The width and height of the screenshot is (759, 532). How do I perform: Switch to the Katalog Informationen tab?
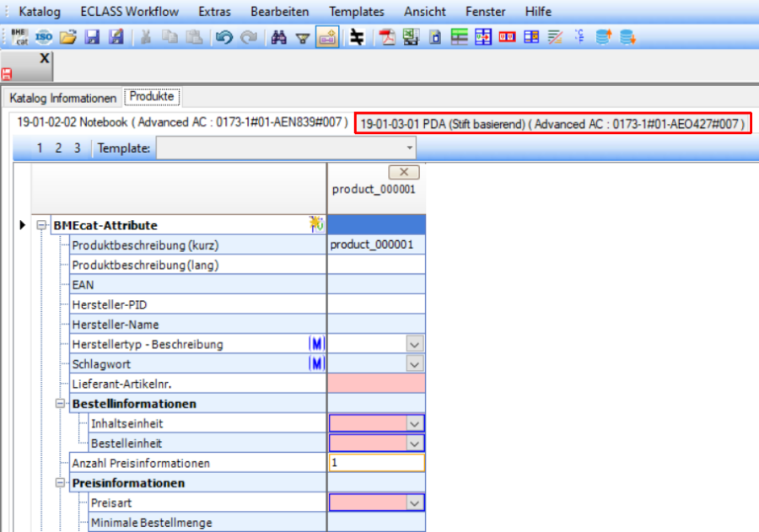[x=62, y=98]
